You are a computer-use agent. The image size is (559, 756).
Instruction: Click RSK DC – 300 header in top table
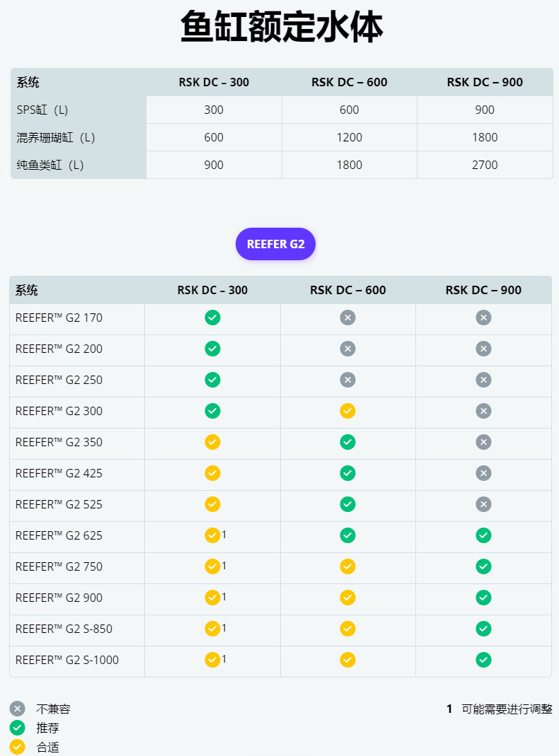pyautogui.click(x=214, y=83)
